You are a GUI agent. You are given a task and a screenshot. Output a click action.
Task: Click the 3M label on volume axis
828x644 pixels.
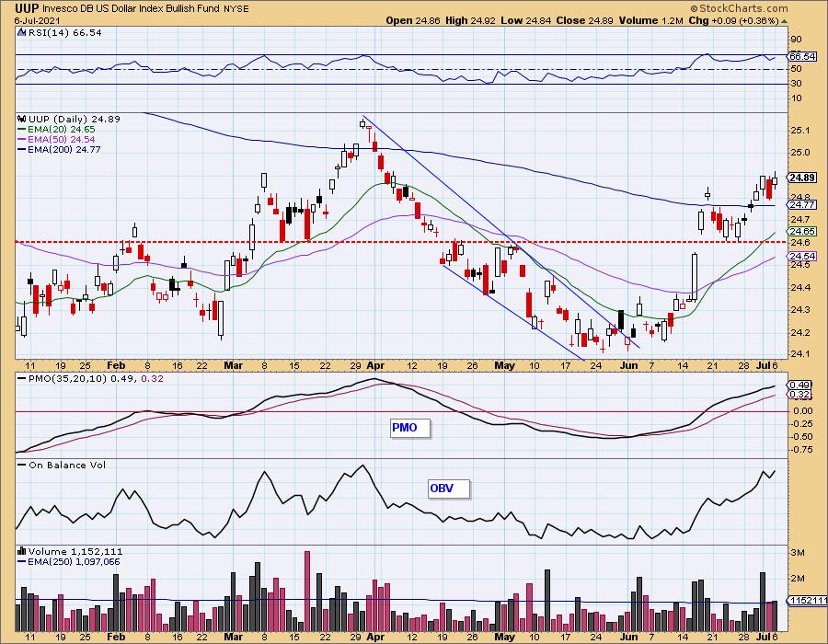coord(798,553)
